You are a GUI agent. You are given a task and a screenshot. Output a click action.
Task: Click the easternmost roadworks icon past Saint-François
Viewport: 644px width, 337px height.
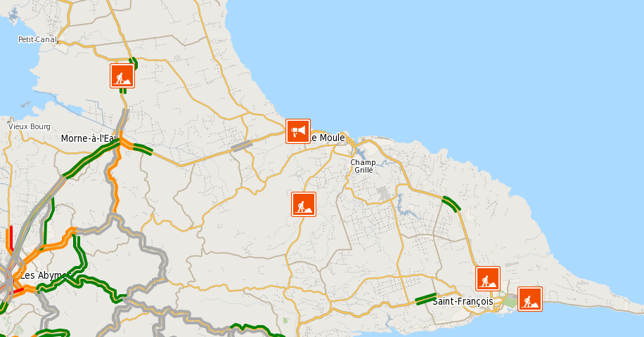[x=530, y=299]
